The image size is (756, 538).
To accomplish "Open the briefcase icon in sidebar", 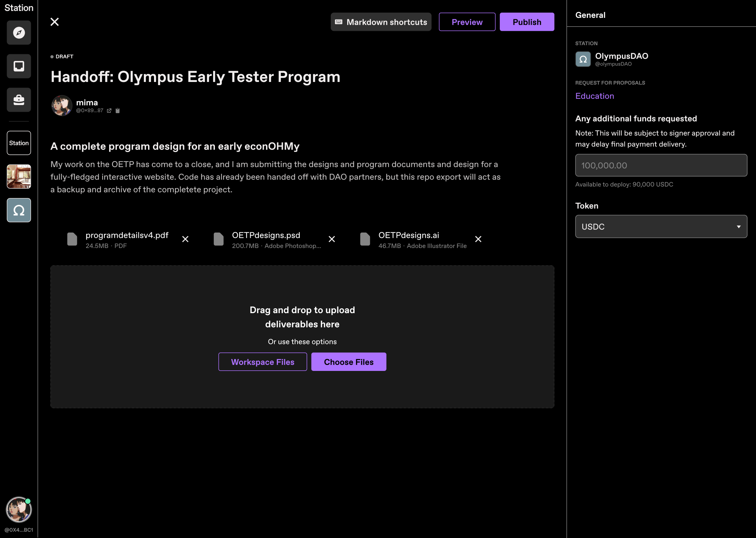I will tap(19, 100).
